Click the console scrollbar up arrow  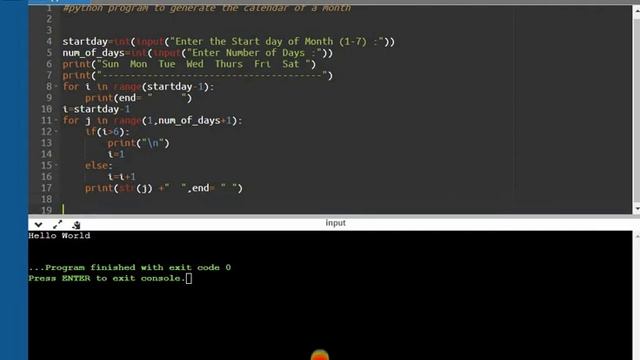click(636, 236)
